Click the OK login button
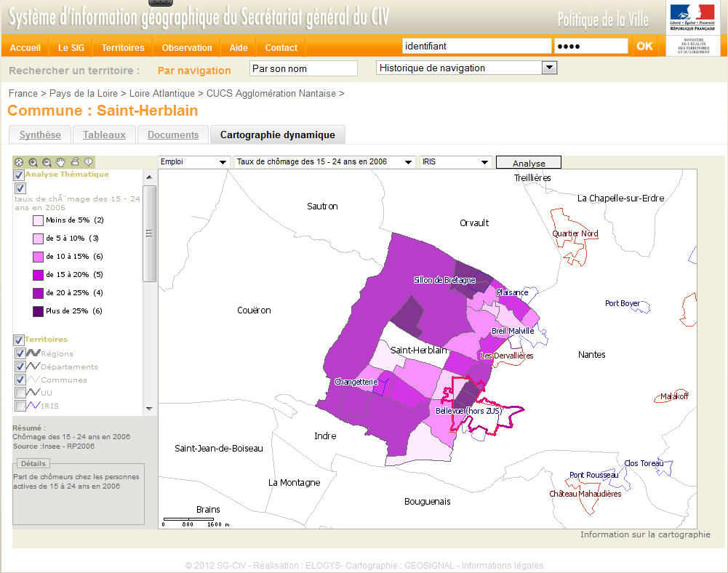This screenshot has height=573, width=728. coord(644,46)
